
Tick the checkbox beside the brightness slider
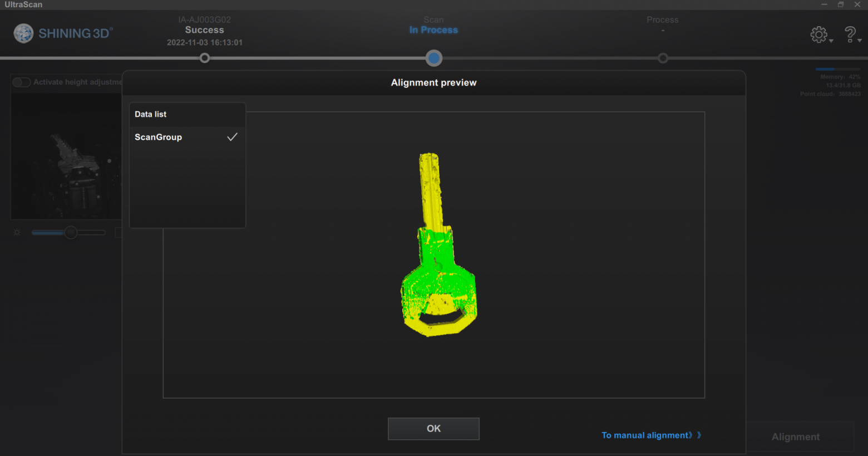point(118,232)
